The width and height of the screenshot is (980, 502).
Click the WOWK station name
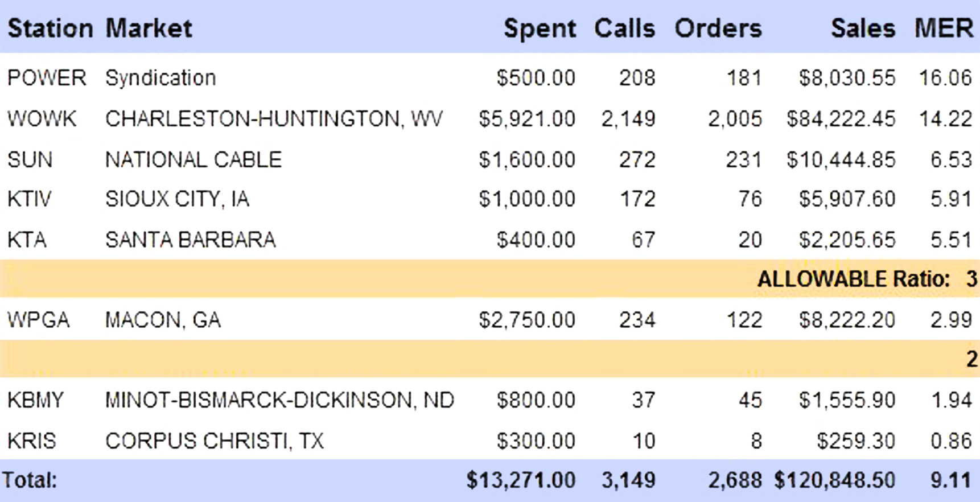pyautogui.click(x=42, y=119)
